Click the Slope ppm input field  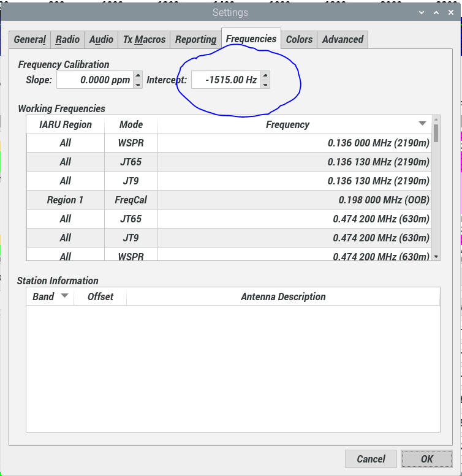coord(94,80)
